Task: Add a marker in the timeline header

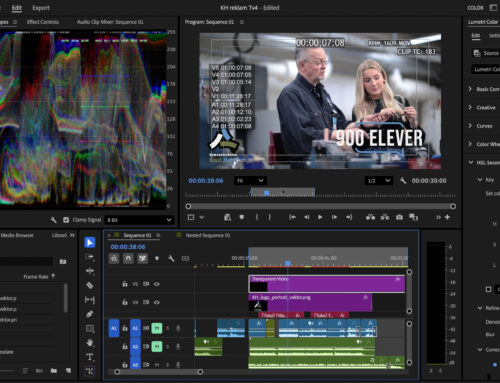Action: click(157, 258)
